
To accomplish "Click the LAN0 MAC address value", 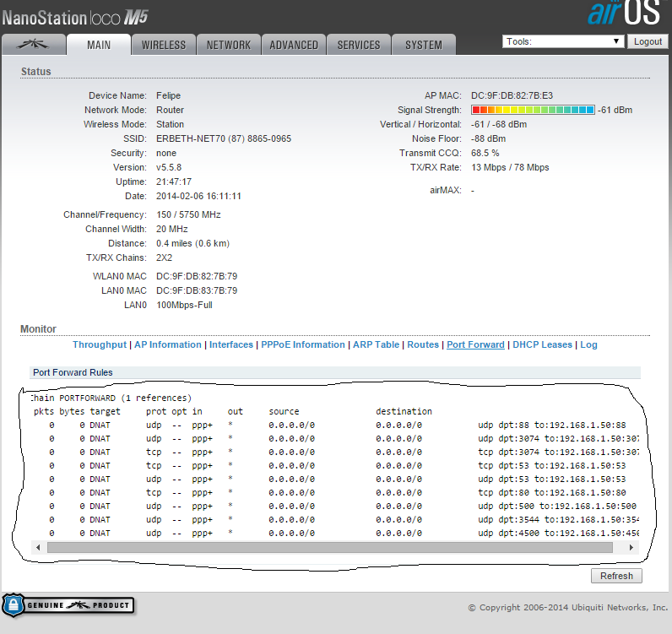I will (197, 290).
